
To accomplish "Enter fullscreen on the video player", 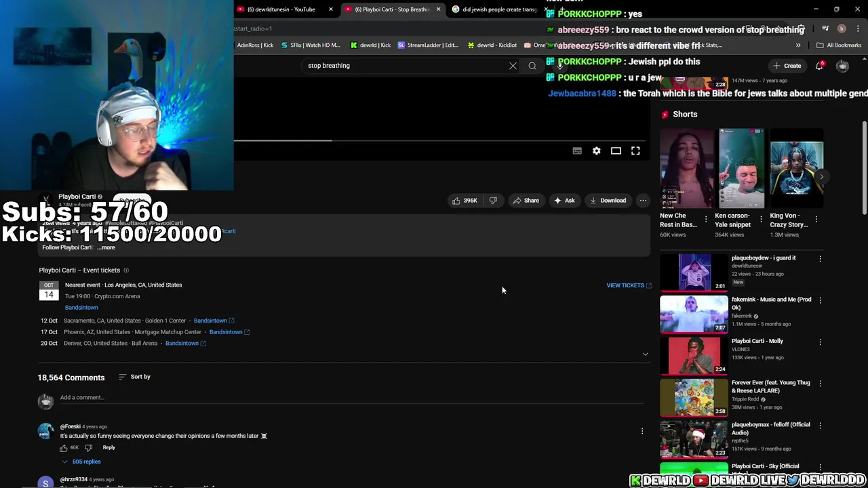I will tap(635, 150).
